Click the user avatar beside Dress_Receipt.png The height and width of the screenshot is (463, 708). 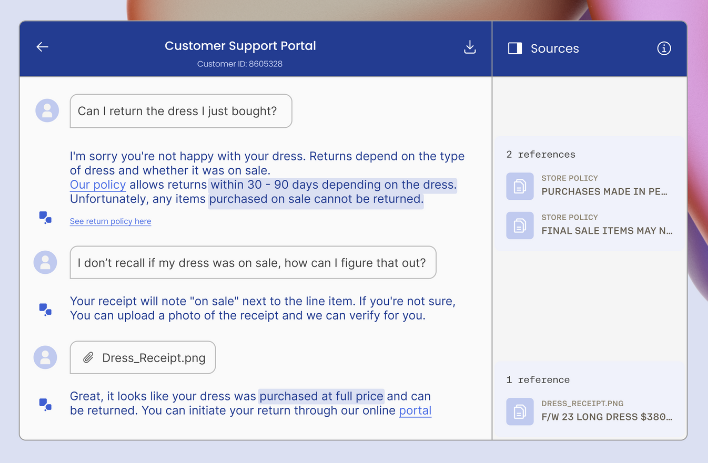pos(46,357)
